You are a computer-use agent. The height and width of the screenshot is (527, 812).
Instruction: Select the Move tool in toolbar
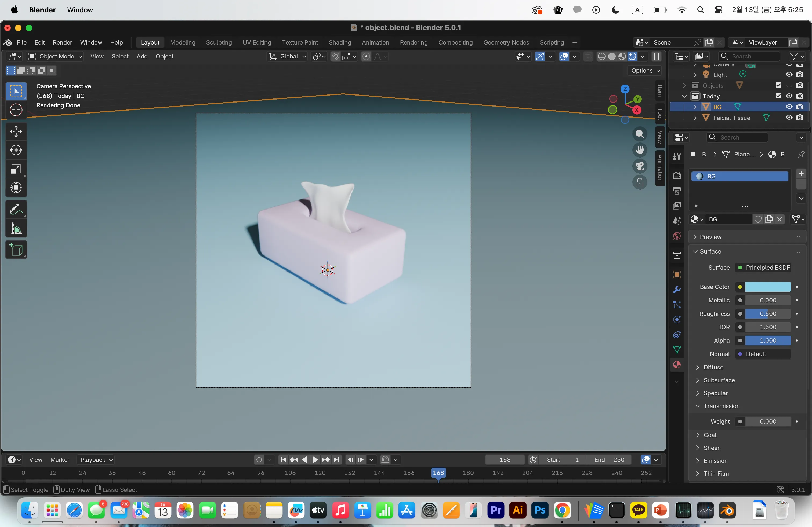coord(16,131)
